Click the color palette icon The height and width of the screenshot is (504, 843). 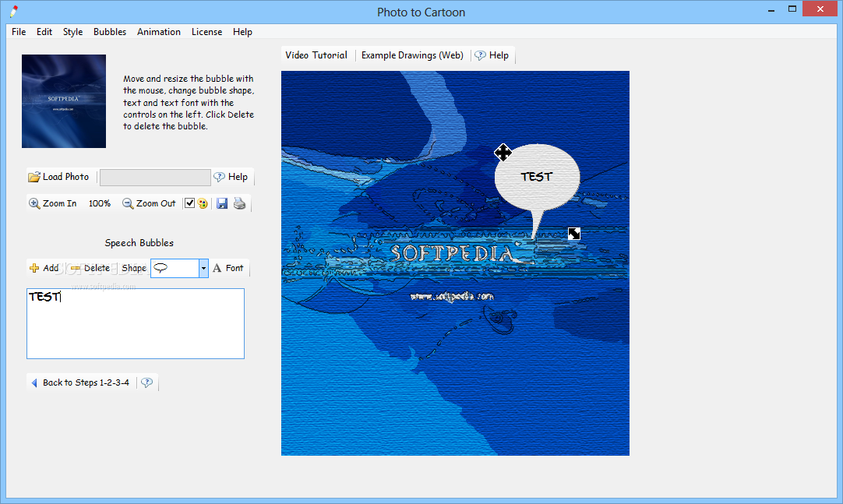click(x=203, y=203)
